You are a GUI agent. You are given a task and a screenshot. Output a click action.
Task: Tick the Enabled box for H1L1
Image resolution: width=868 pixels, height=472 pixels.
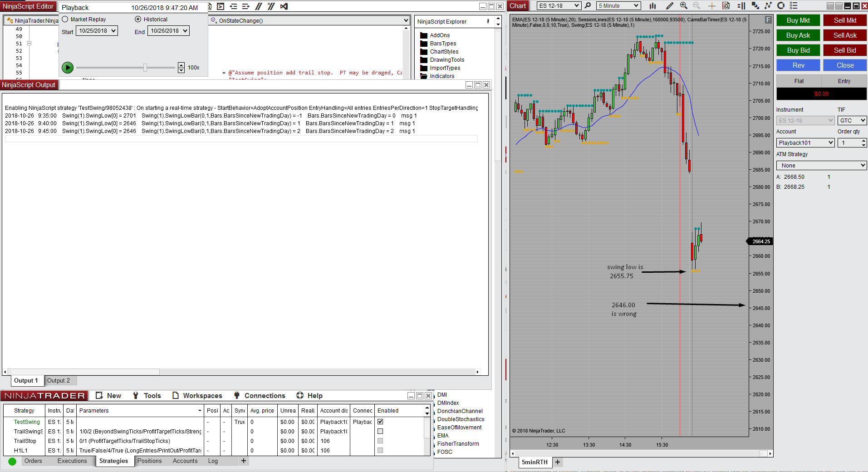380,450
